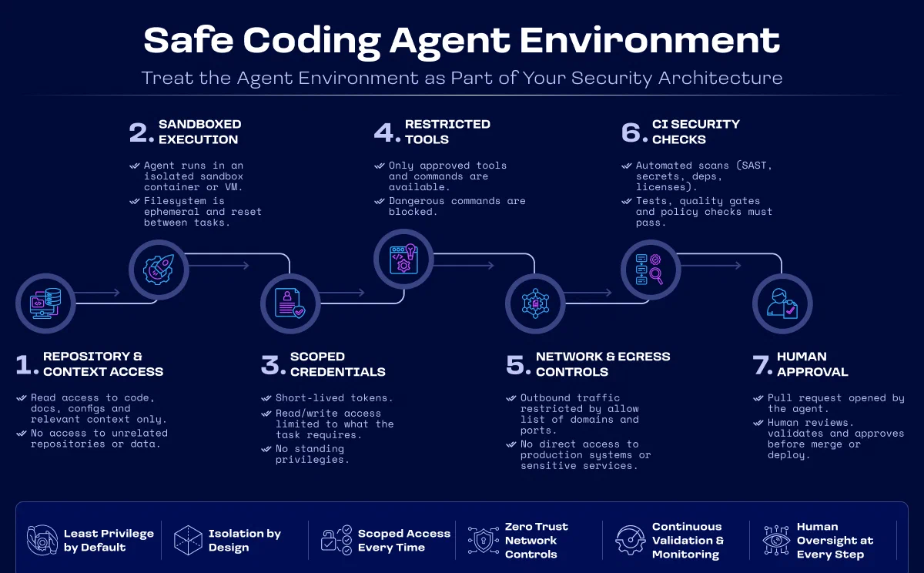Click the subtitle "Treat the Agent Environment as Part of Your Security Architecture"
This screenshot has width=924, height=573.
coord(462,78)
